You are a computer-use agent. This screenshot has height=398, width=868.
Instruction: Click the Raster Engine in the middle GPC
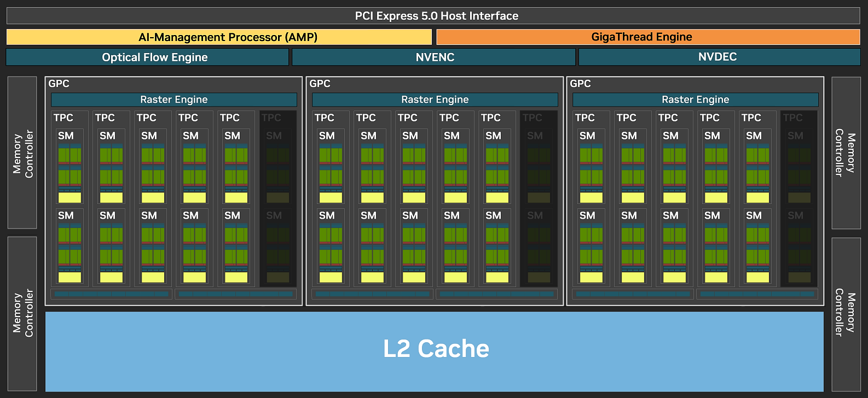[x=435, y=99]
